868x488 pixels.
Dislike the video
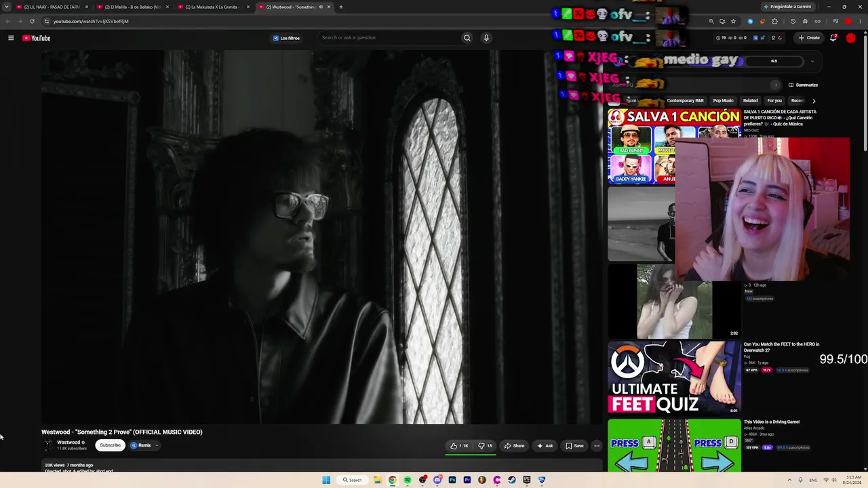[485, 446]
